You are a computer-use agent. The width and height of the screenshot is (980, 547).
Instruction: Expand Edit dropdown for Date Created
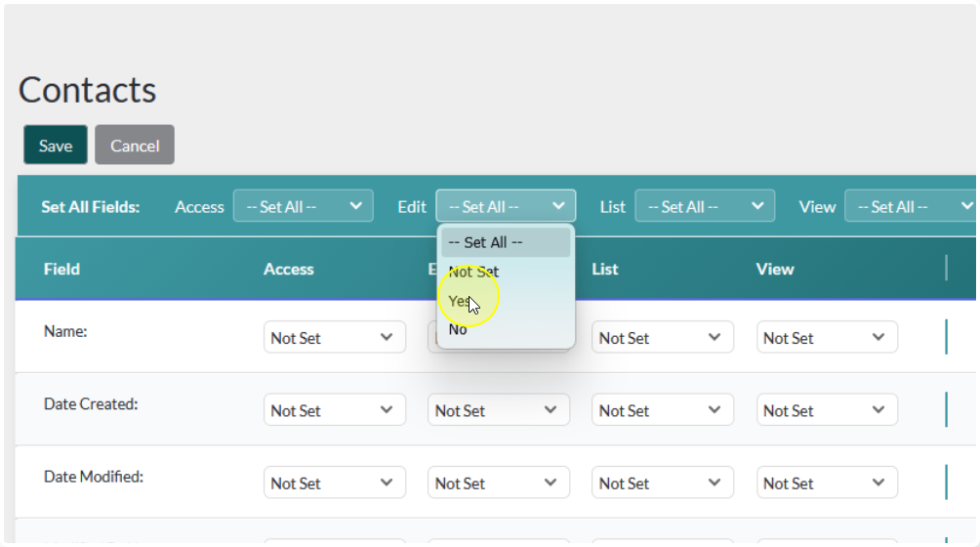[498, 410]
